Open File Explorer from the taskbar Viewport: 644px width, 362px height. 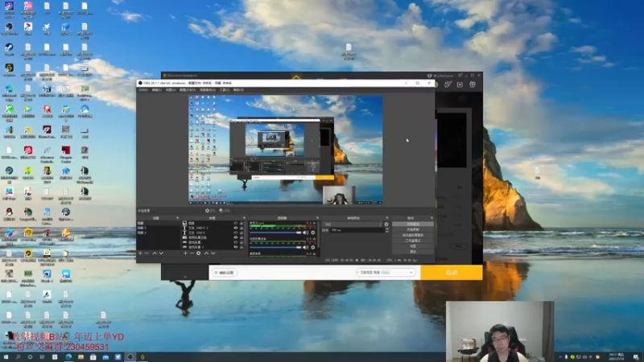(80, 357)
